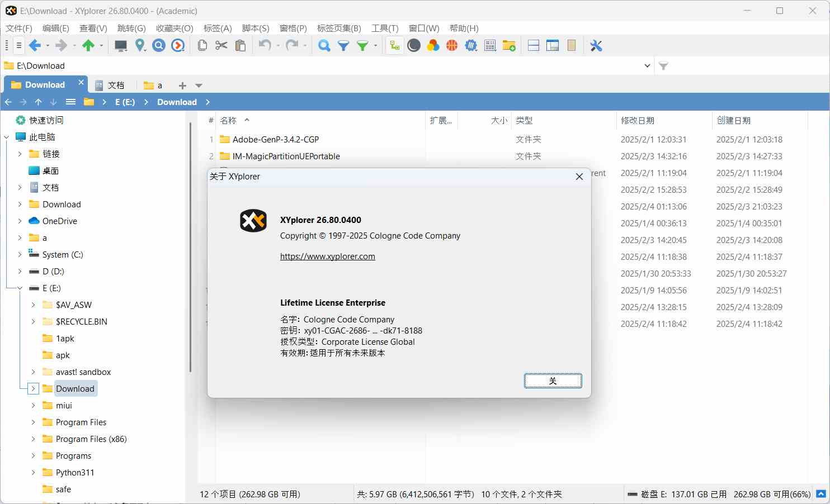830x504 pixels.
Task: Open address bar dropdown arrow
Action: tap(647, 66)
